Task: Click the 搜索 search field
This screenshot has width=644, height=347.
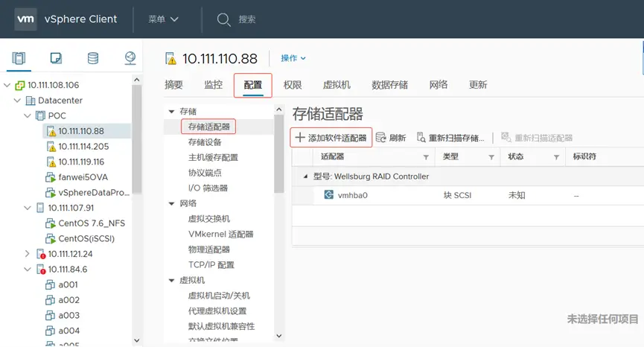Action: (x=247, y=19)
